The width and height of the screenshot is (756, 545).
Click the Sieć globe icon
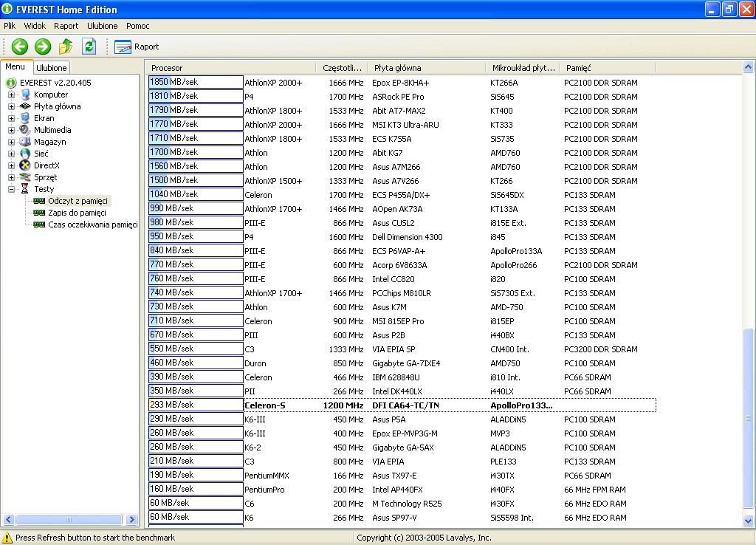click(x=25, y=154)
